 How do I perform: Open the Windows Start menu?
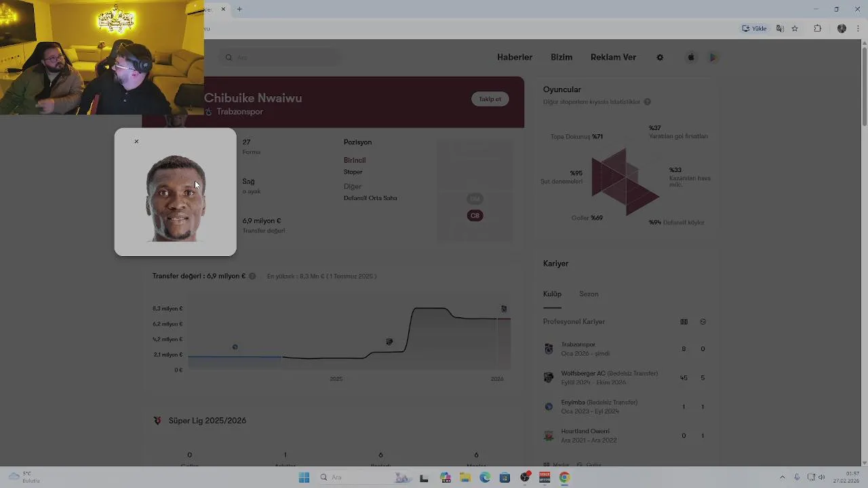(x=304, y=478)
